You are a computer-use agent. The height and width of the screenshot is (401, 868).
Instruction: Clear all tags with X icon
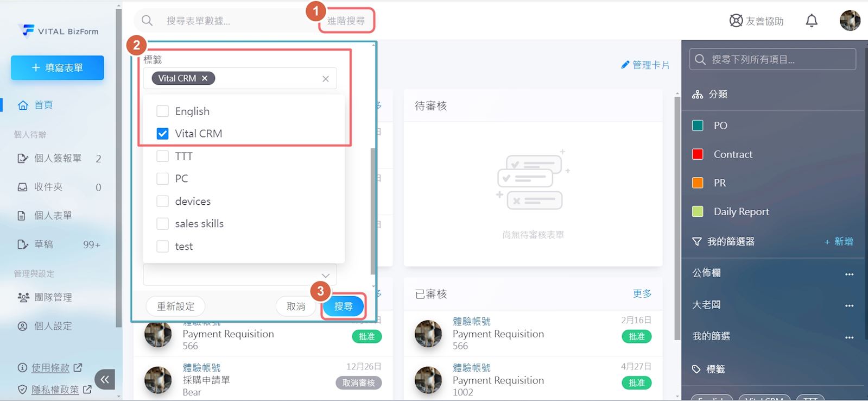coord(325,79)
